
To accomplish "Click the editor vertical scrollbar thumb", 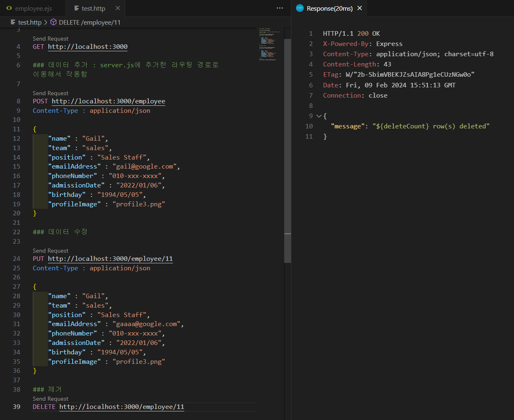I will coord(287,151).
